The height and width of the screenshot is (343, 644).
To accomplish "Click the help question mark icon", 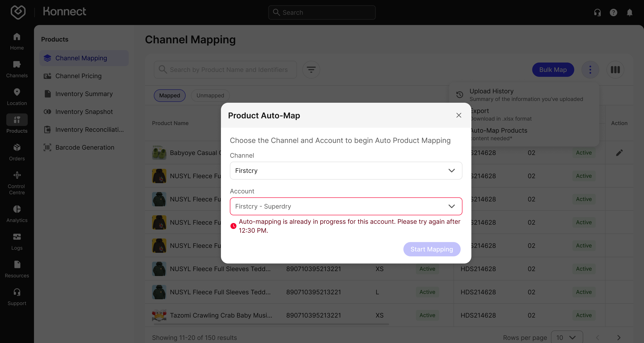I will click(613, 12).
